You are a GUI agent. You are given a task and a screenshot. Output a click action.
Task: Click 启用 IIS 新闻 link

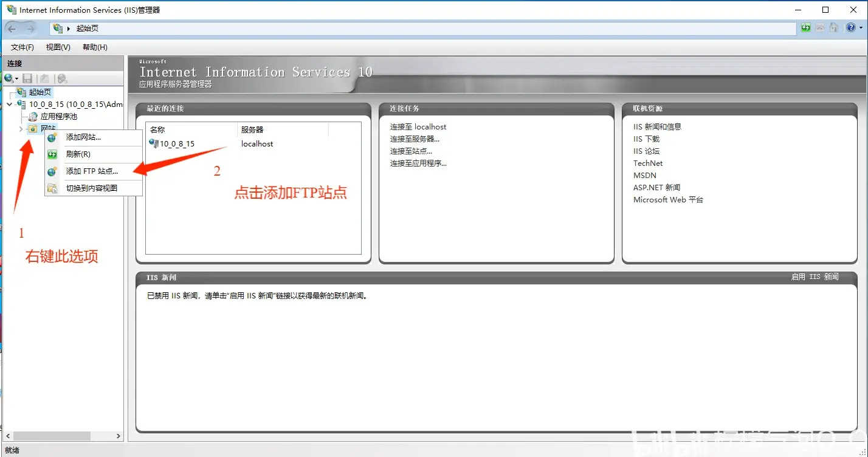coord(815,277)
